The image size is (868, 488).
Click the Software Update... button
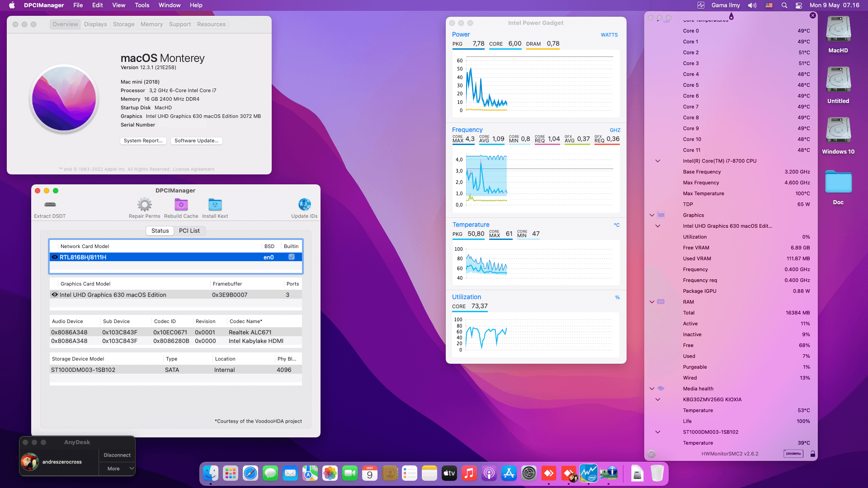197,141
